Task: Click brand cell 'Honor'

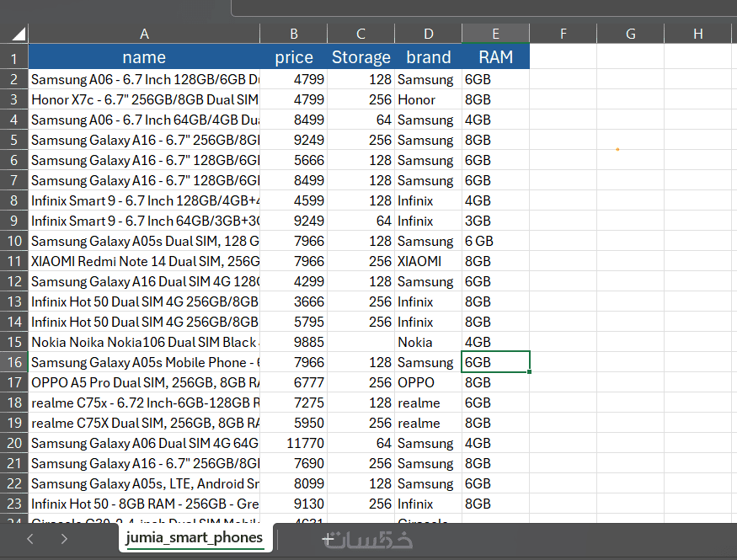Action: click(x=428, y=99)
